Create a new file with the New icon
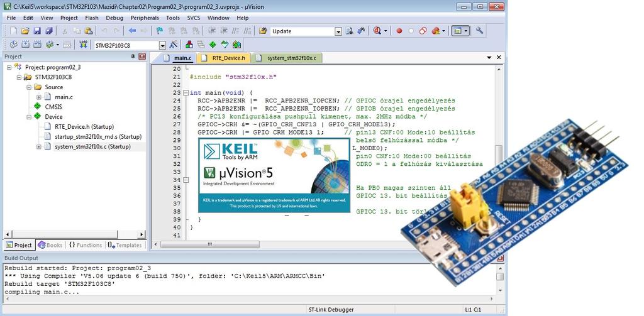The image size is (644, 316). 14,31
